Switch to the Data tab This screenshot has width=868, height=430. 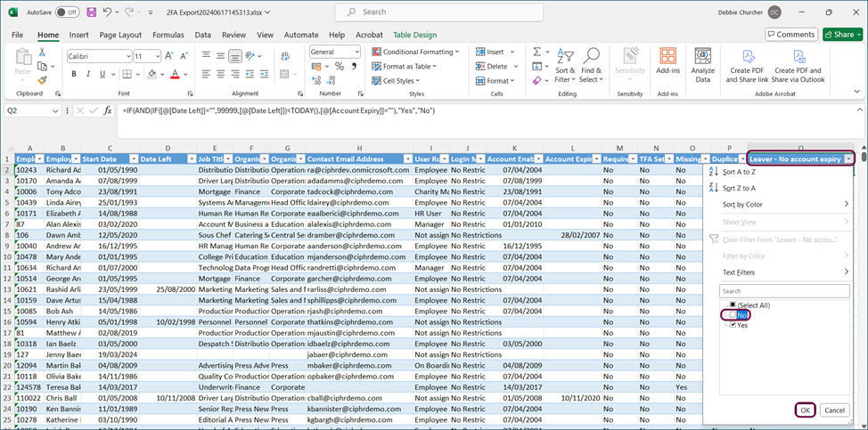(202, 35)
